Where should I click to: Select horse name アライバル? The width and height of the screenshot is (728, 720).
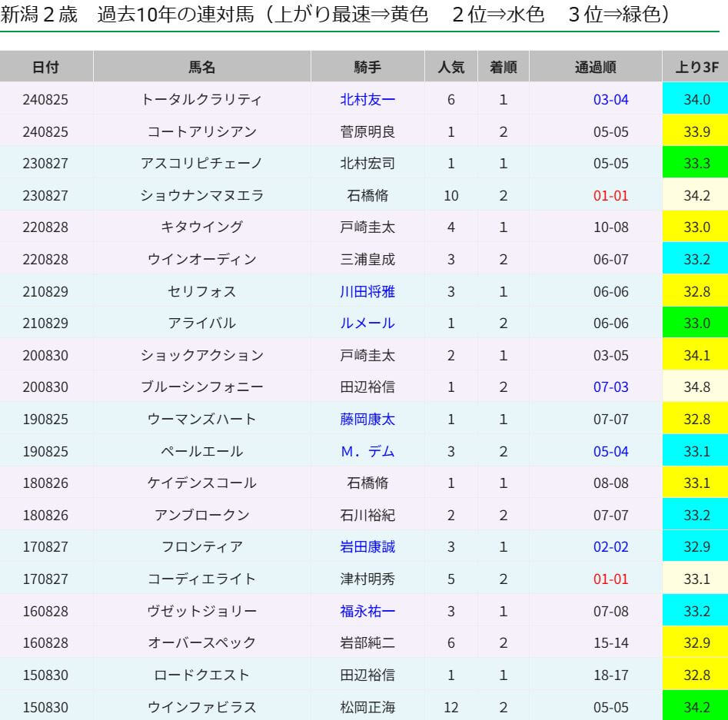[x=202, y=323]
